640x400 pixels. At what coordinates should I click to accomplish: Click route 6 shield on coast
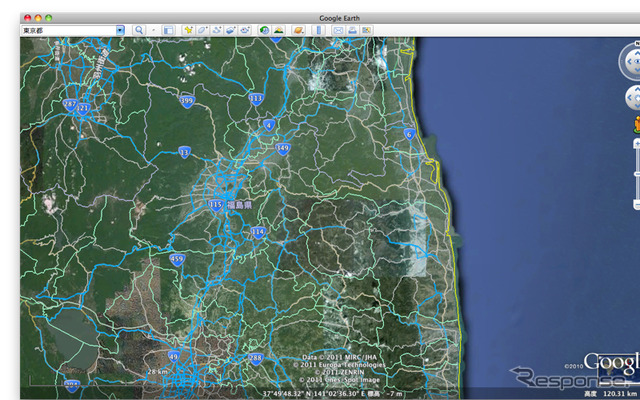point(409,134)
